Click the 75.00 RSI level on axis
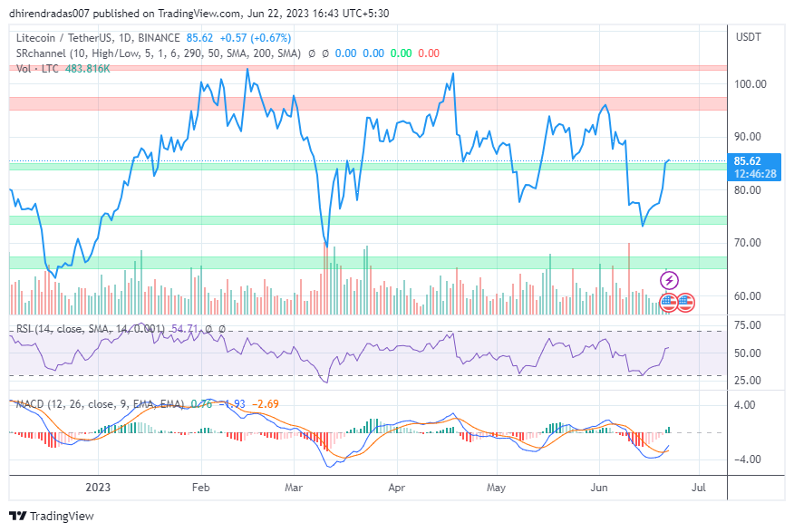The image size is (794, 532). pyautogui.click(x=748, y=325)
